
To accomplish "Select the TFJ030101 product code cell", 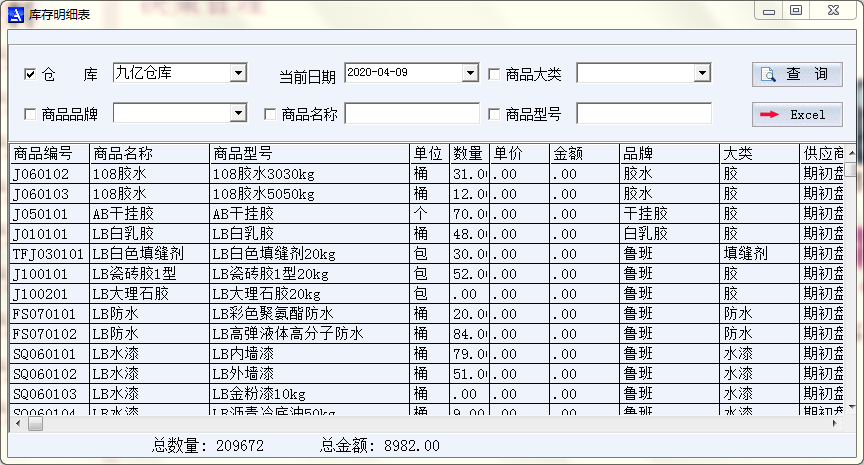I will [50, 254].
